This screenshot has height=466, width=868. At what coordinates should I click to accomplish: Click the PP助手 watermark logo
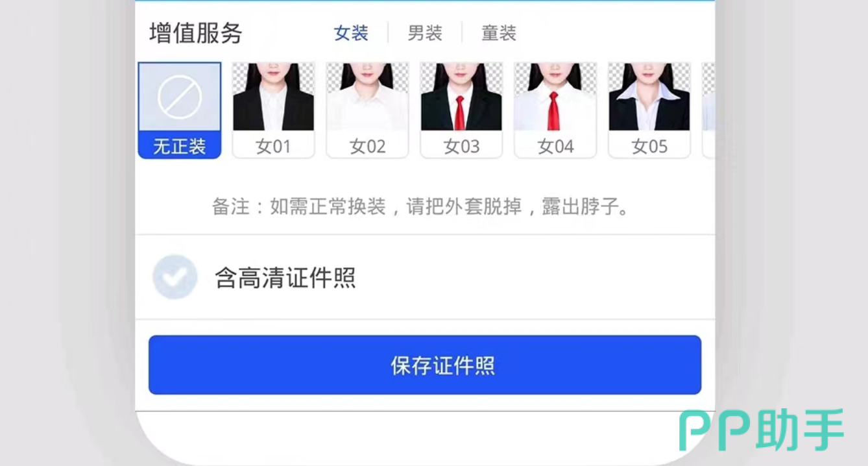click(x=762, y=430)
